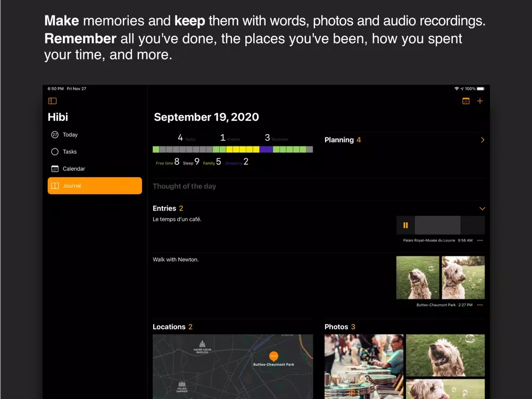Open the Tasks sidebar item
This screenshot has width=532, height=399.
pos(95,152)
